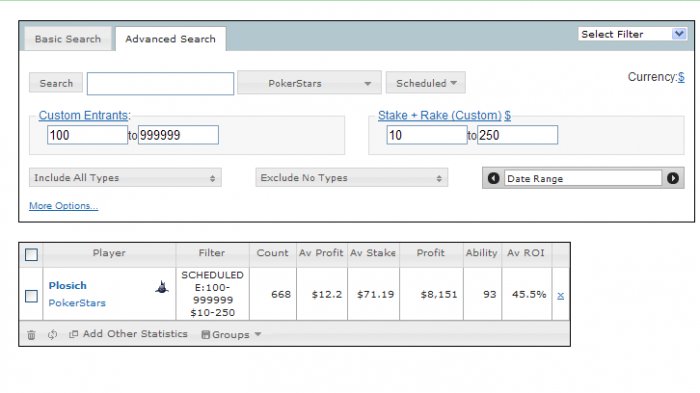700x393 pixels.
Task: Edit maximum stake field showing 250
Action: coord(517,135)
